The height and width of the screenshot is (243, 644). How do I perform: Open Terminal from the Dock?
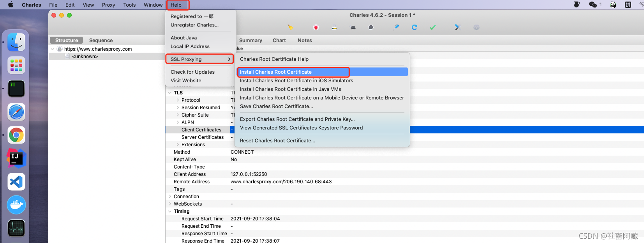click(16, 89)
